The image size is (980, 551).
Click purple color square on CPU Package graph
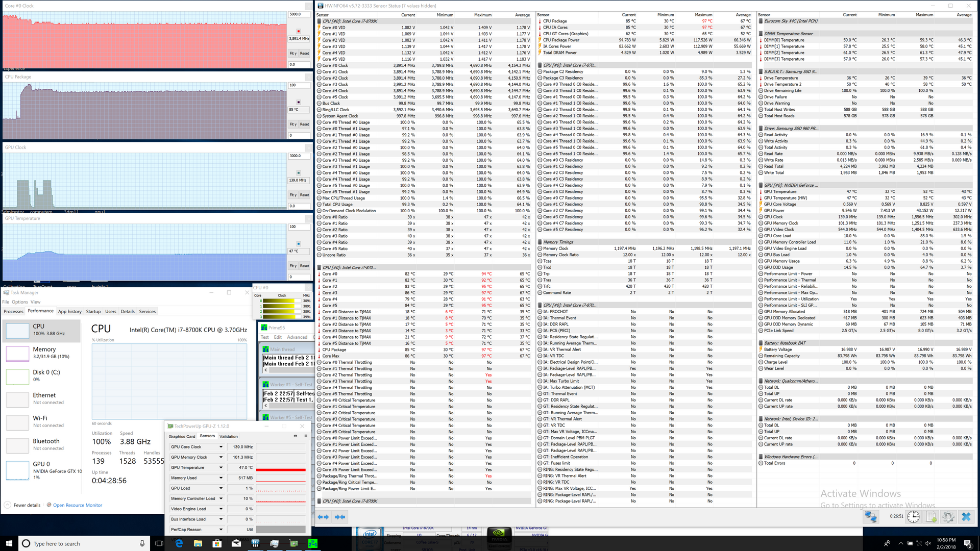coord(299,102)
